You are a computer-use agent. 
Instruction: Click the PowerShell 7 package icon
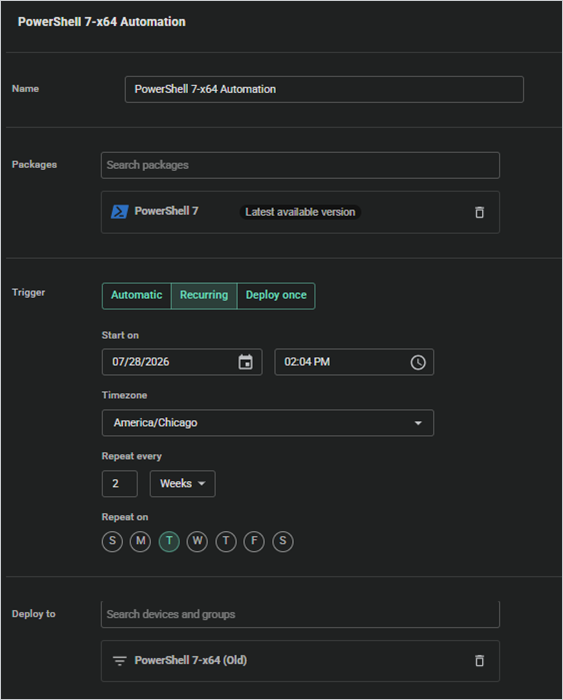(120, 212)
